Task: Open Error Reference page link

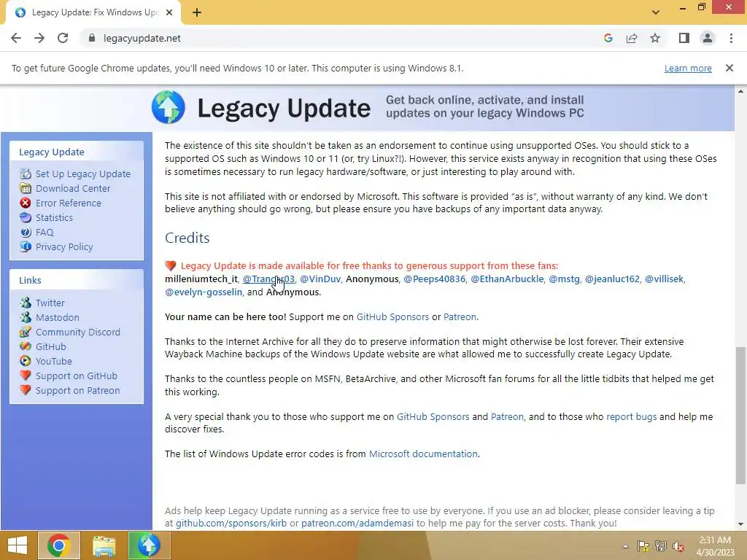Action: [68, 203]
